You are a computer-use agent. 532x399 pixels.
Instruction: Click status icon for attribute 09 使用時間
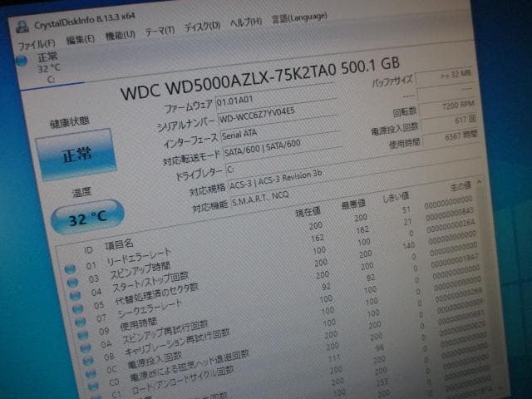click(x=82, y=335)
